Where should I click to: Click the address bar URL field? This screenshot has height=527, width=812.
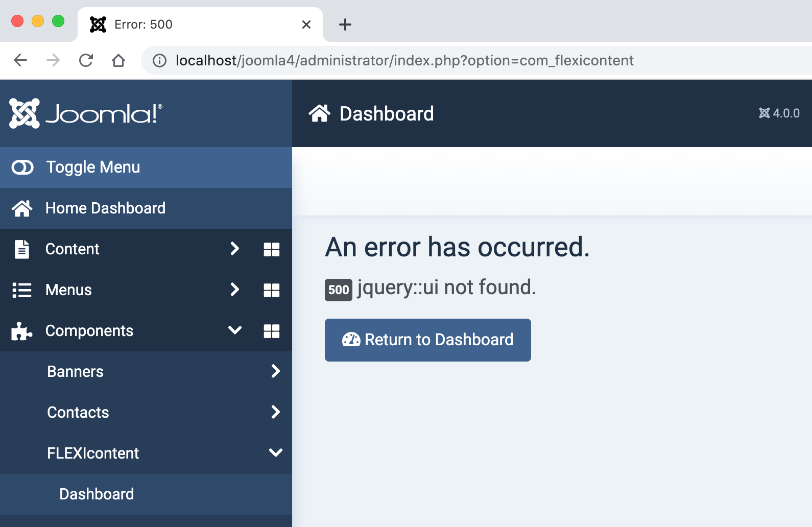(x=476, y=60)
